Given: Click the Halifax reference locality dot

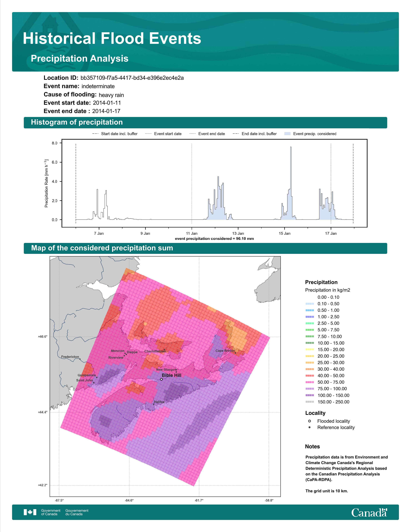Looking at the screenshot, I should [153, 404].
